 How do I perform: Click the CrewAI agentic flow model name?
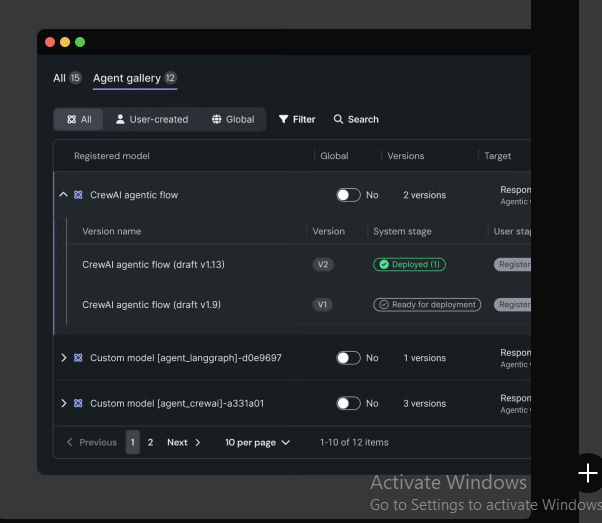click(134, 195)
